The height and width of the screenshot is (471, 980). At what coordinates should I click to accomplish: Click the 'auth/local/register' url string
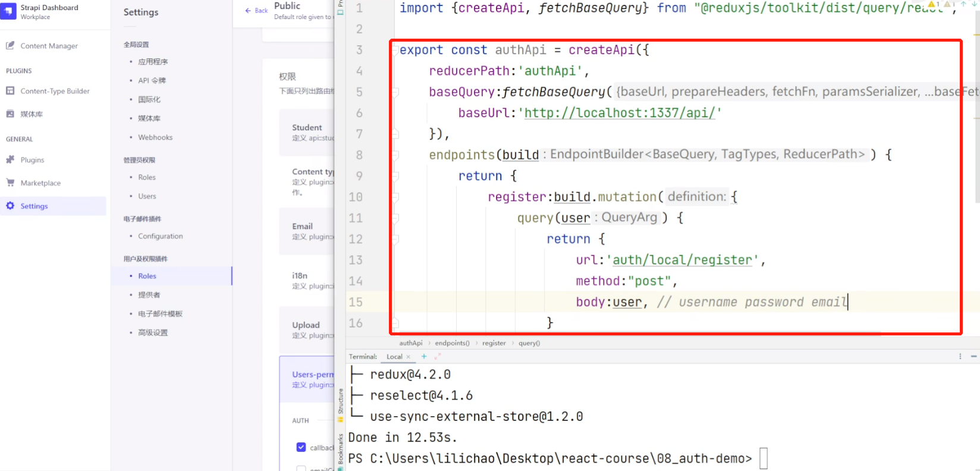(683, 260)
